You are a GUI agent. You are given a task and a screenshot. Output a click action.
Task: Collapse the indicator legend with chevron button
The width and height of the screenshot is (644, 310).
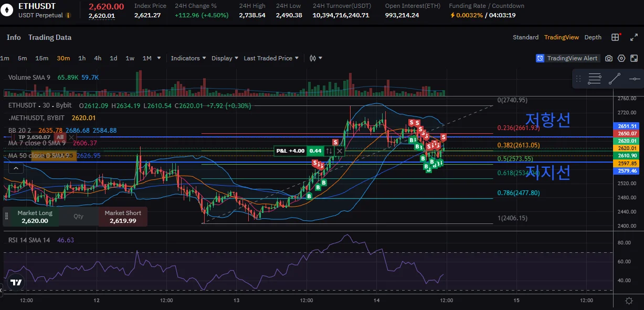pos(16,168)
